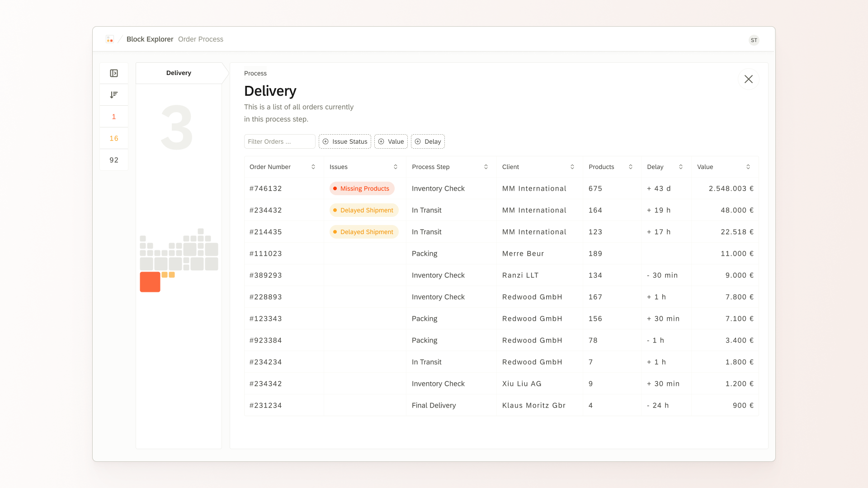Click the large red block in treemap

[150, 282]
